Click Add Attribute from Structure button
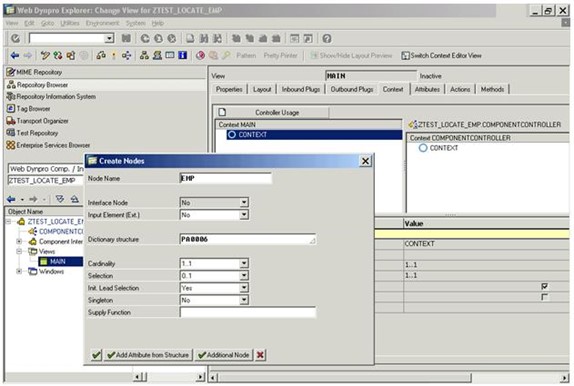 point(148,355)
